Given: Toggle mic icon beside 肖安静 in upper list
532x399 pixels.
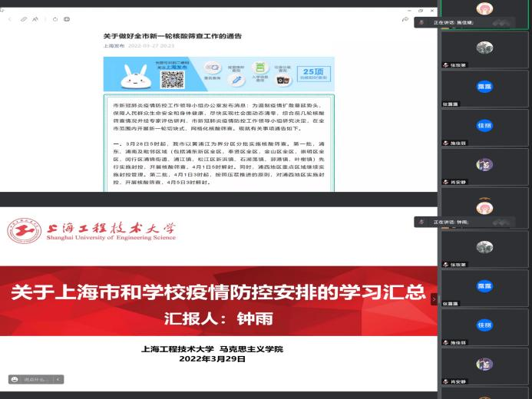Looking at the screenshot, I should (446, 182).
